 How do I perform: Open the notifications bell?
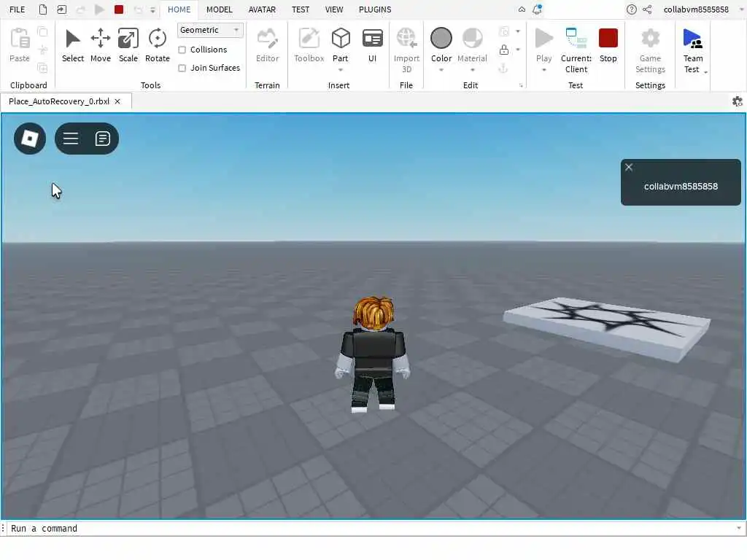[x=537, y=9]
